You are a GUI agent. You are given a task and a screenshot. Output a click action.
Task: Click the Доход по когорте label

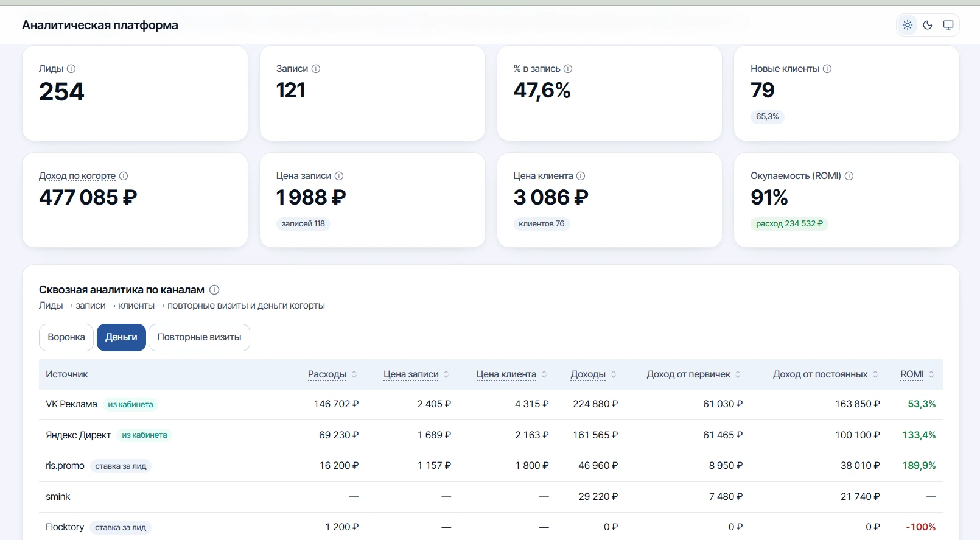point(77,176)
